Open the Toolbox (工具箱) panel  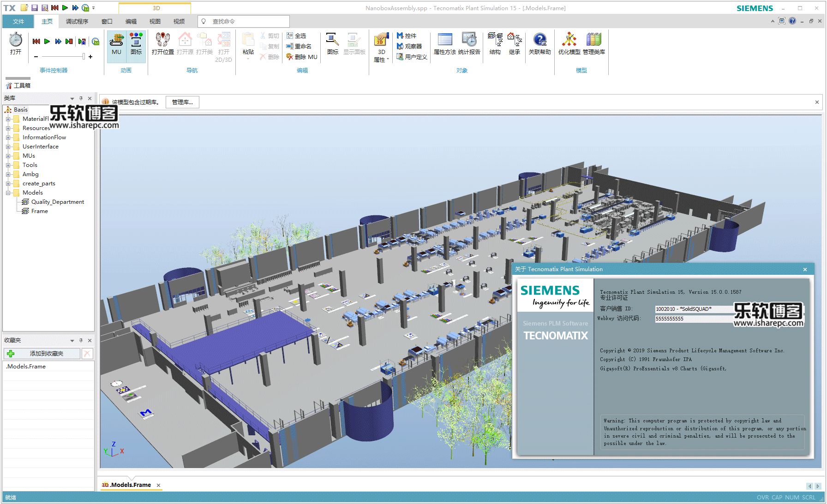coord(18,85)
